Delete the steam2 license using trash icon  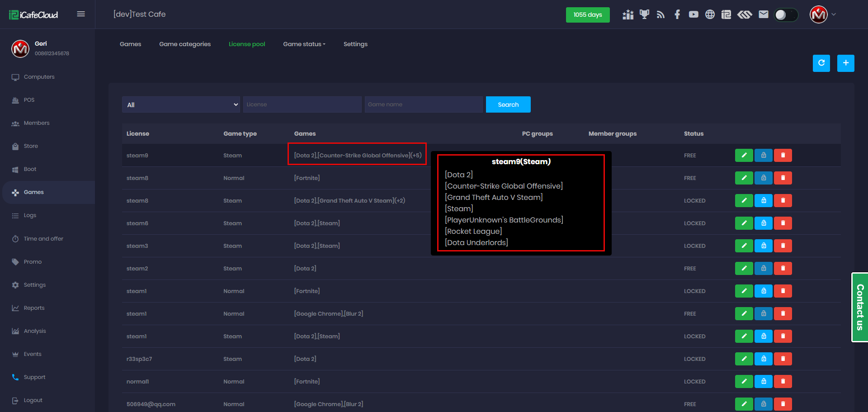pos(783,268)
